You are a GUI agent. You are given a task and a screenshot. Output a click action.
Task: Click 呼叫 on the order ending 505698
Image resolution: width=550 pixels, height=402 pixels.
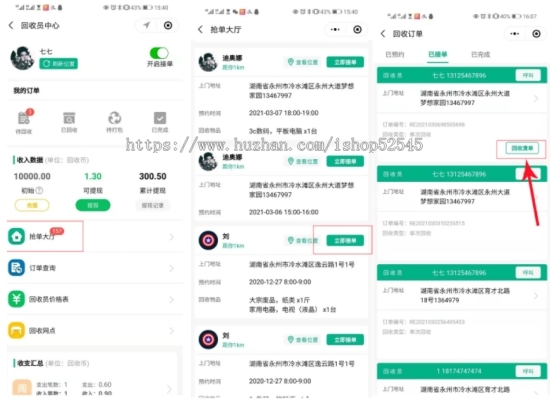pos(528,75)
